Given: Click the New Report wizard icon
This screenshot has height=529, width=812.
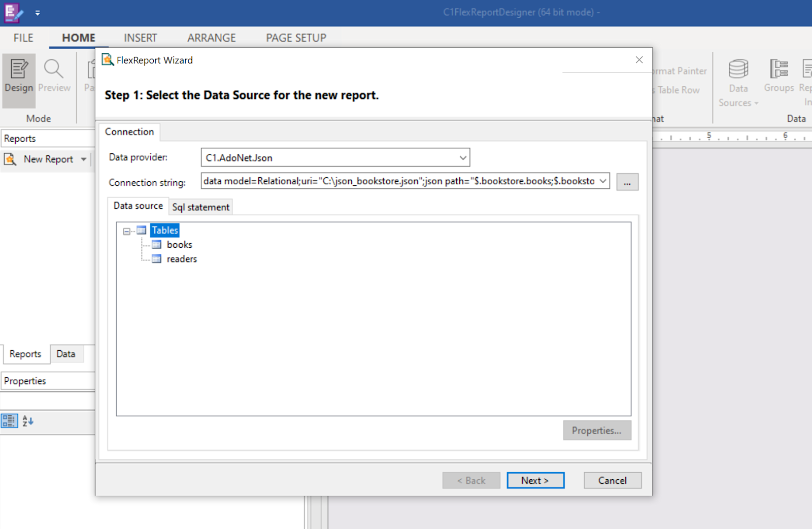Looking at the screenshot, I should coord(10,159).
